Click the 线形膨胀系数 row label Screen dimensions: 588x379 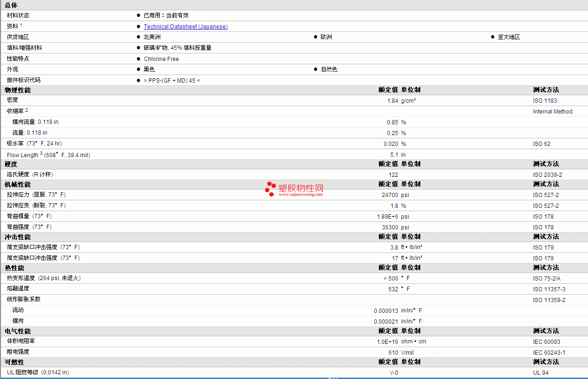pos(23,299)
